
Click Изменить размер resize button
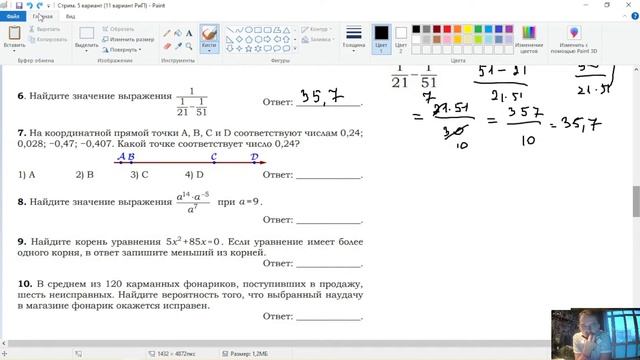[128, 40]
